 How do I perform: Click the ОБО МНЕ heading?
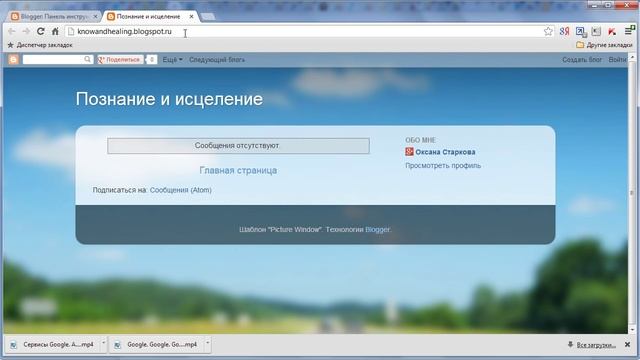420,140
